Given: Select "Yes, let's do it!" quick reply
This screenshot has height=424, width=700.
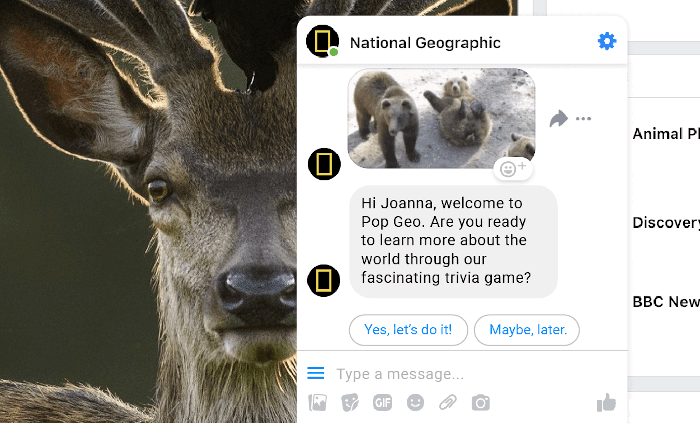Looking at the screenshot, I should pos(408,330).
